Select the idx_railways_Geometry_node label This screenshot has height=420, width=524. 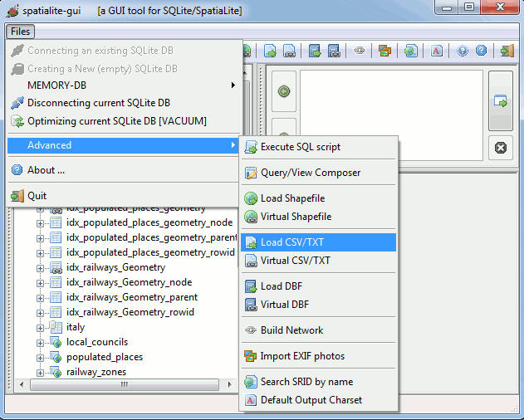[129, 282]
